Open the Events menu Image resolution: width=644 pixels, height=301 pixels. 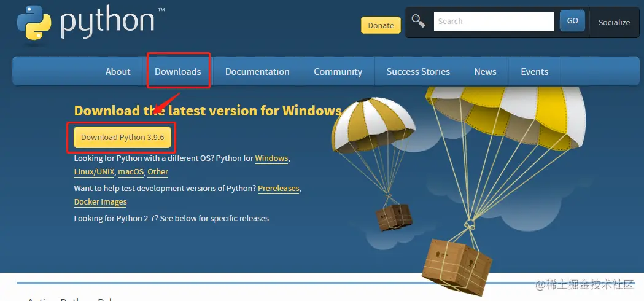click(x=534, y=71)
